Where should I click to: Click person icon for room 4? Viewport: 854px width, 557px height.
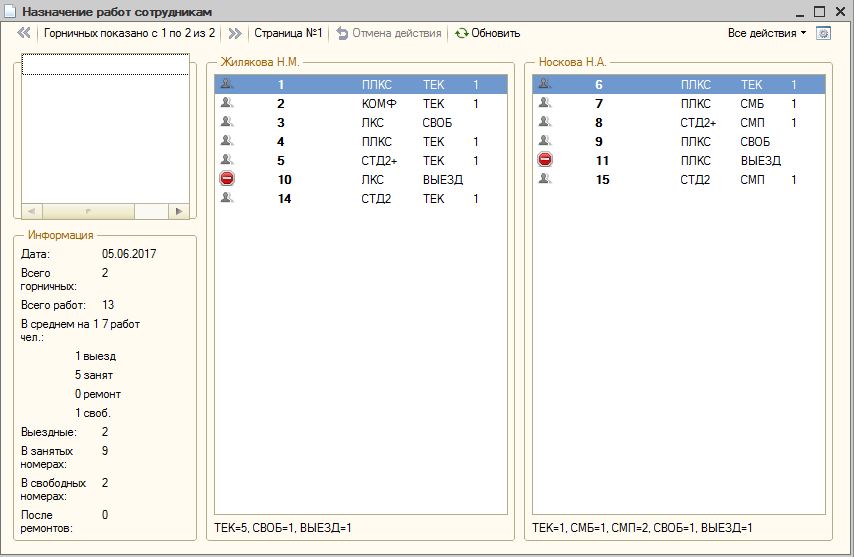pyautogui.click(x=227, y=141)
